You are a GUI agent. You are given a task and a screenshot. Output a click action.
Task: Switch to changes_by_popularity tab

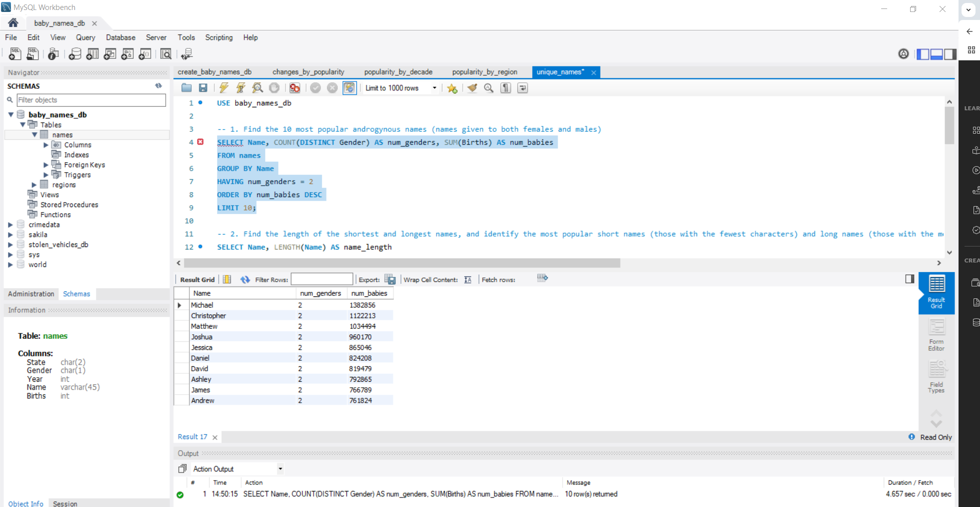coord(308,72)
